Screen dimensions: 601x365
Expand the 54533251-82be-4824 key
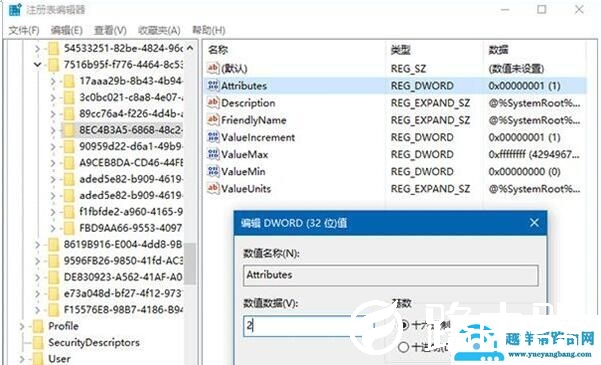tap(37, 49)
